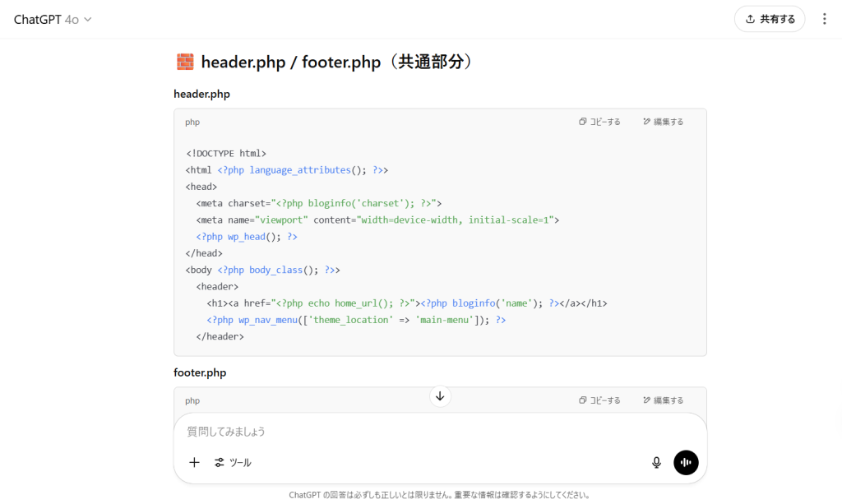Click the php label in header code block
The image size is (842, 504).
point(192,122)
